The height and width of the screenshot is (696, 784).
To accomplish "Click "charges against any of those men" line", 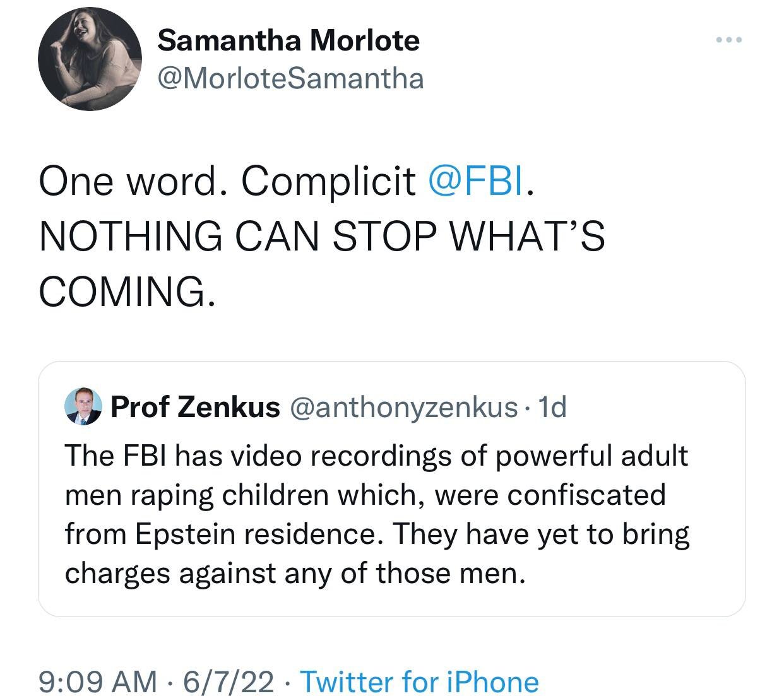I will pos(295,573).
